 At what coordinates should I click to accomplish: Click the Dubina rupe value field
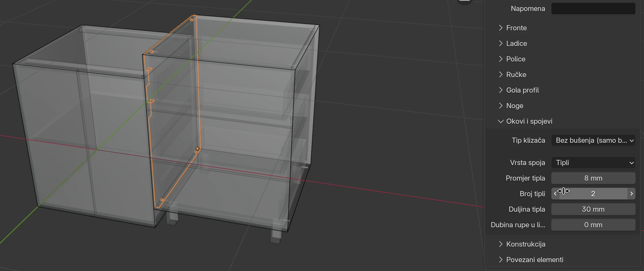click(x=593, y=225)
